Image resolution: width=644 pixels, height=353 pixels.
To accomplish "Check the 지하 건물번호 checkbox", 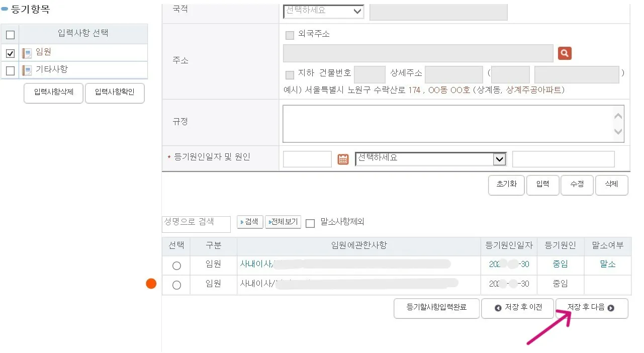I will pyautogui.click(x=290, y=74).
